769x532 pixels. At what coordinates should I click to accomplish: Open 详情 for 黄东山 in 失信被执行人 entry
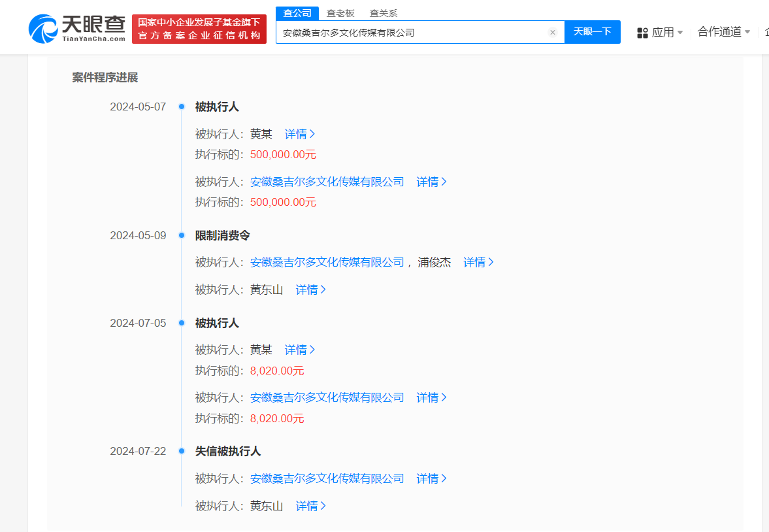point(310,506)
